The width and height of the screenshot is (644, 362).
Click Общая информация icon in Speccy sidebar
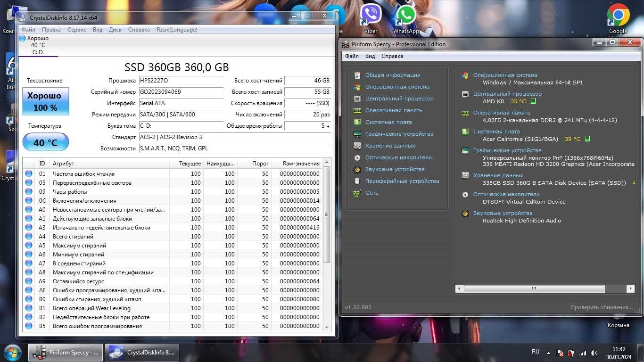coord(357,75)
